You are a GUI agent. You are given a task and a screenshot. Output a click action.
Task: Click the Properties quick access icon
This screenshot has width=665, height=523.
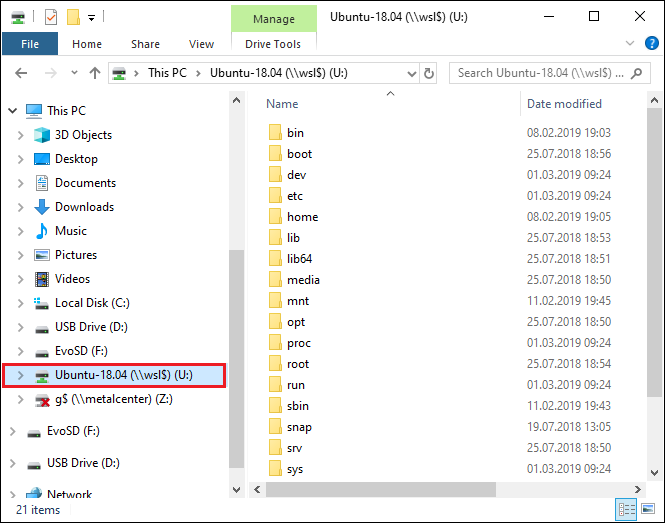tap(50, 17)
